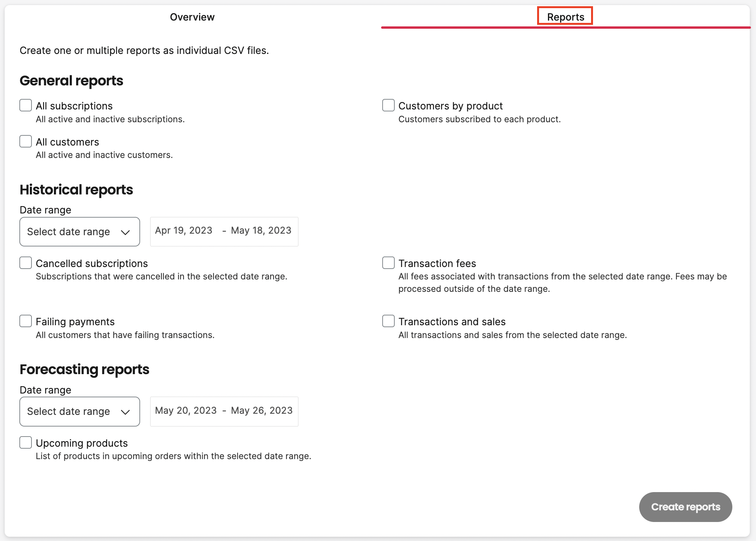Click 'All active and inactive customers.' text
This screenshot has height=541, width=756.
pos(104,155)
